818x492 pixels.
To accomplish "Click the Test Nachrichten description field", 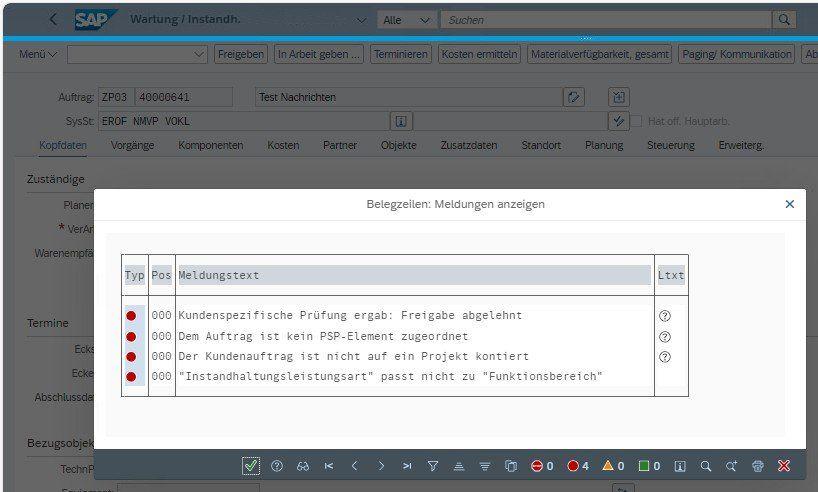I will [409, 97].
